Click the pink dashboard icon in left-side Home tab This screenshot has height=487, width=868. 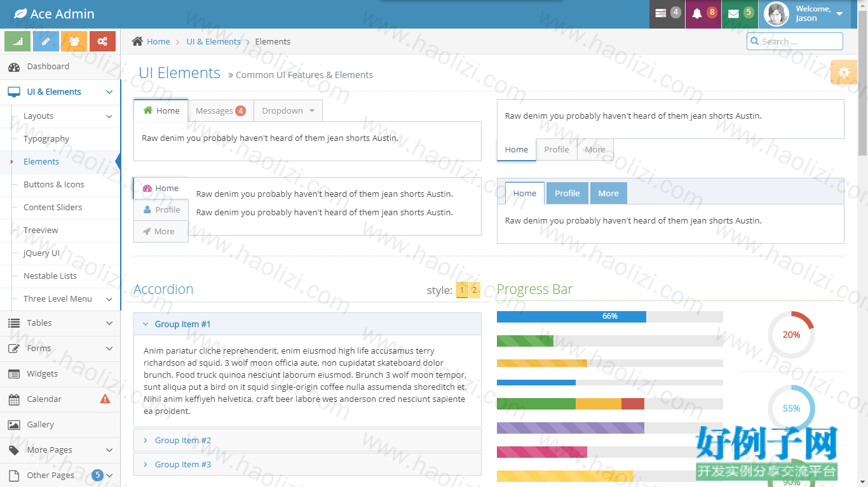(147, 188)
